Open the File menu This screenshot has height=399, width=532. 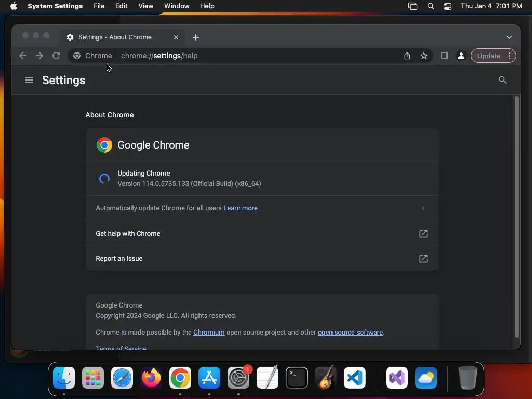point(99,6)
